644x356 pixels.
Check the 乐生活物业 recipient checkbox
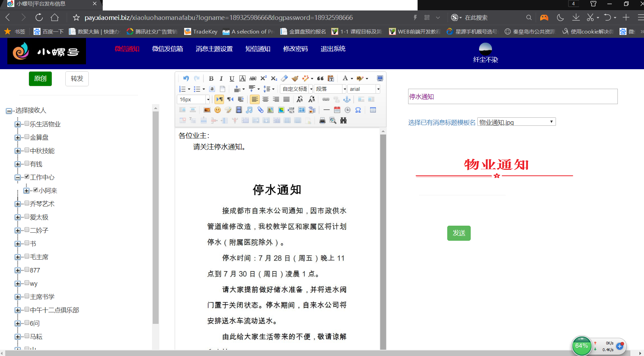click(27, 124)
